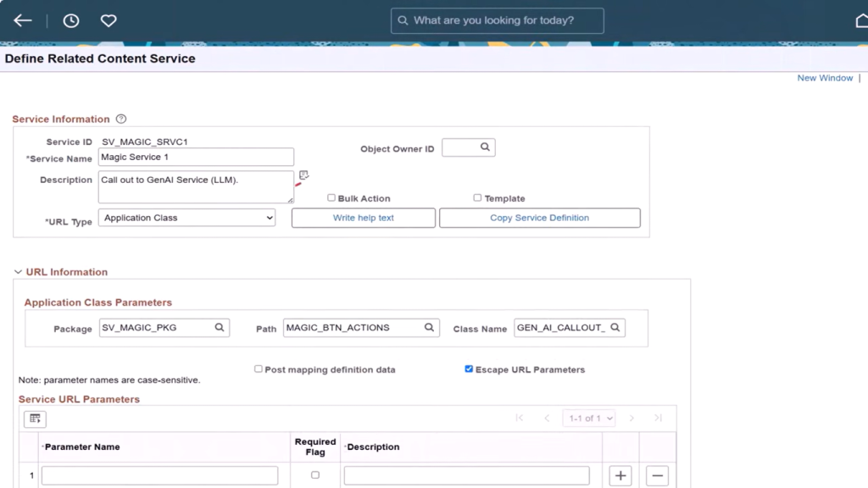Click Copy Service Definition button

(x=540, y=218)
